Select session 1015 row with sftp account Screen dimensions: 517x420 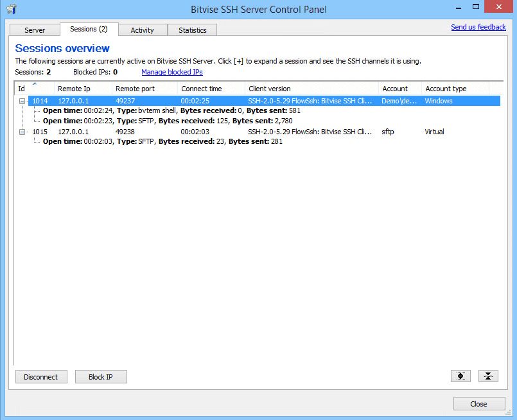pyautogui.click(x=264, y=132)
